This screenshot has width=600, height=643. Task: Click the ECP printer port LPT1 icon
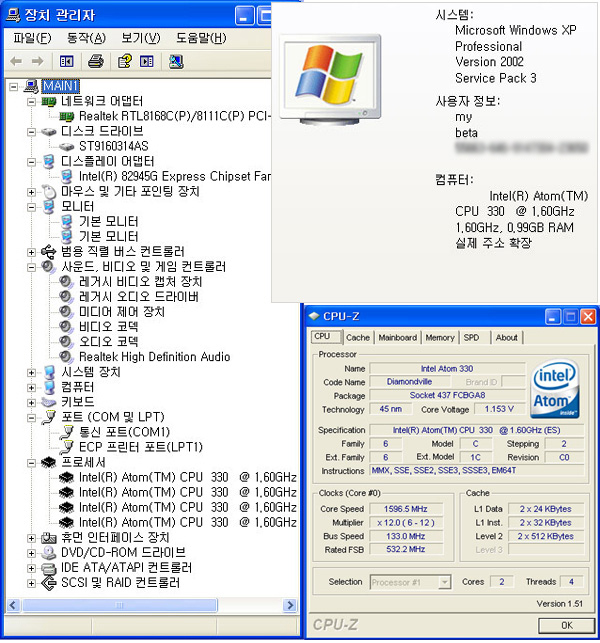tap(67, 447)
